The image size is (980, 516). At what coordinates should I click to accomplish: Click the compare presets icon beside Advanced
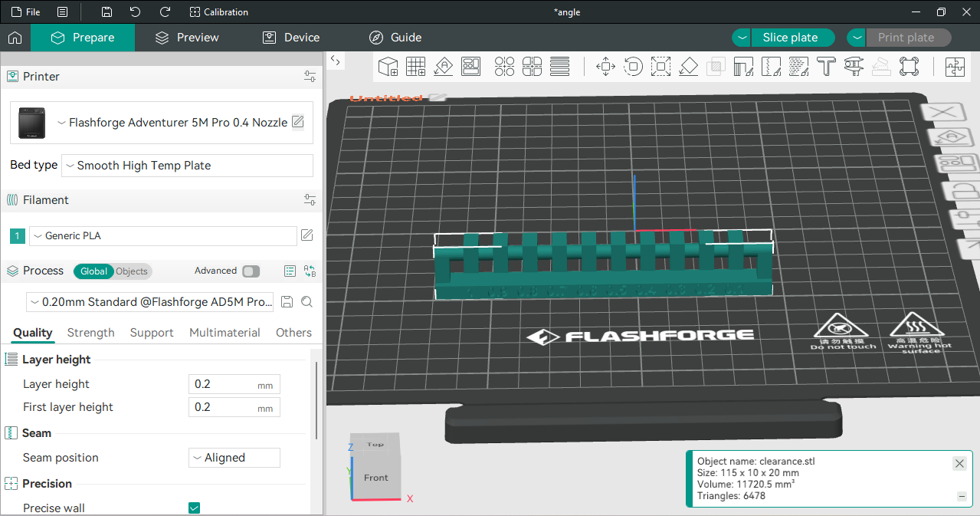click(310, 271)
